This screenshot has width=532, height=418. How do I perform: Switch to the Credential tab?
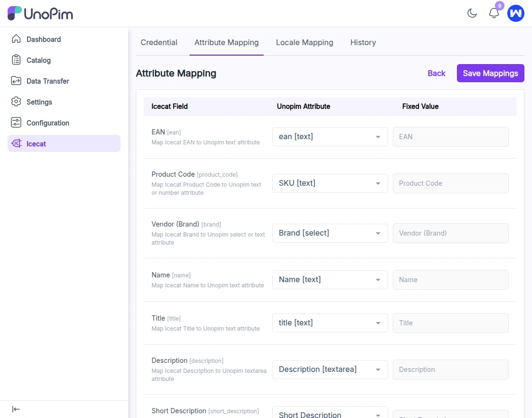(x=159, y=42)
